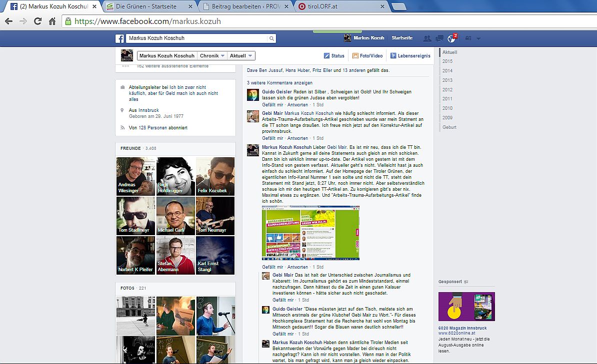Image resolution: width=597 pixels, height=364 pixels.
Task: Open messages icon in top bar
Action: tap(439, 38)
